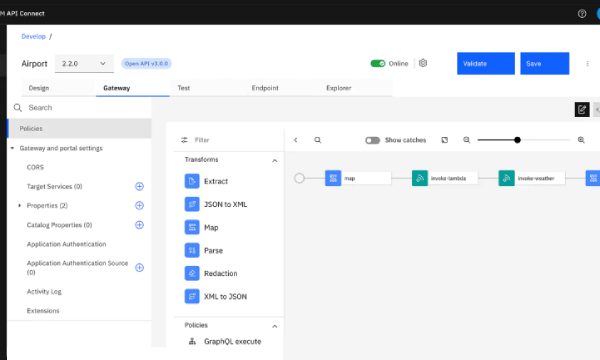Click the canvas zoom slider handle
The image size is (600, 360).
point(517,140)
